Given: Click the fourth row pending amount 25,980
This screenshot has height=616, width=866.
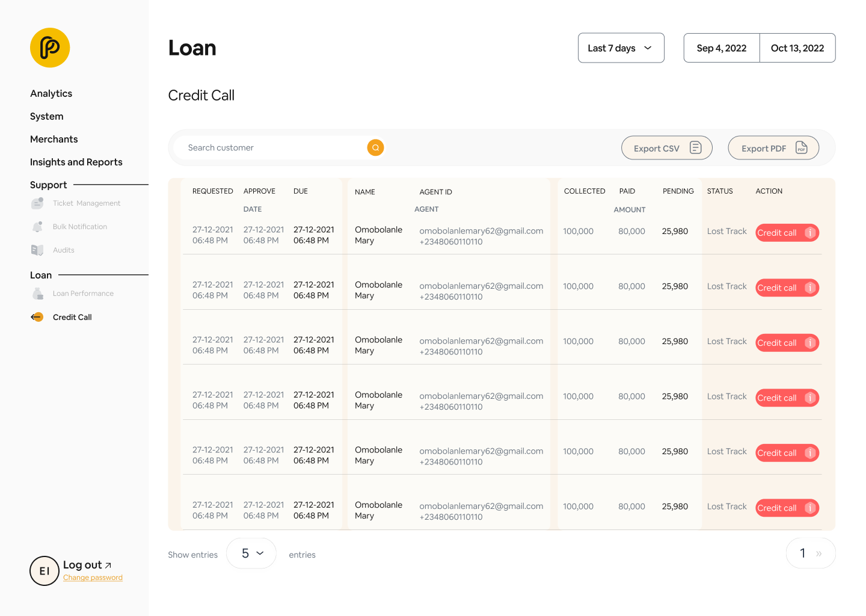Looking at the screenshot, I should coord(675,396).
